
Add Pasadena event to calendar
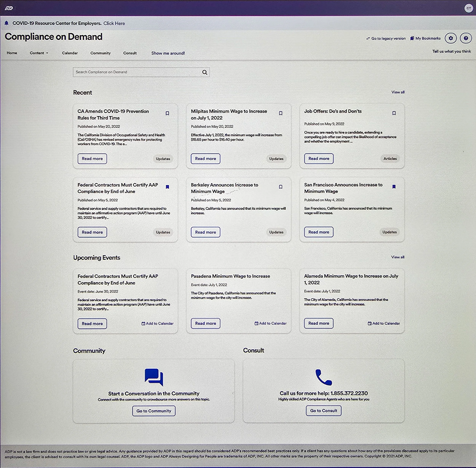(271, 323)
